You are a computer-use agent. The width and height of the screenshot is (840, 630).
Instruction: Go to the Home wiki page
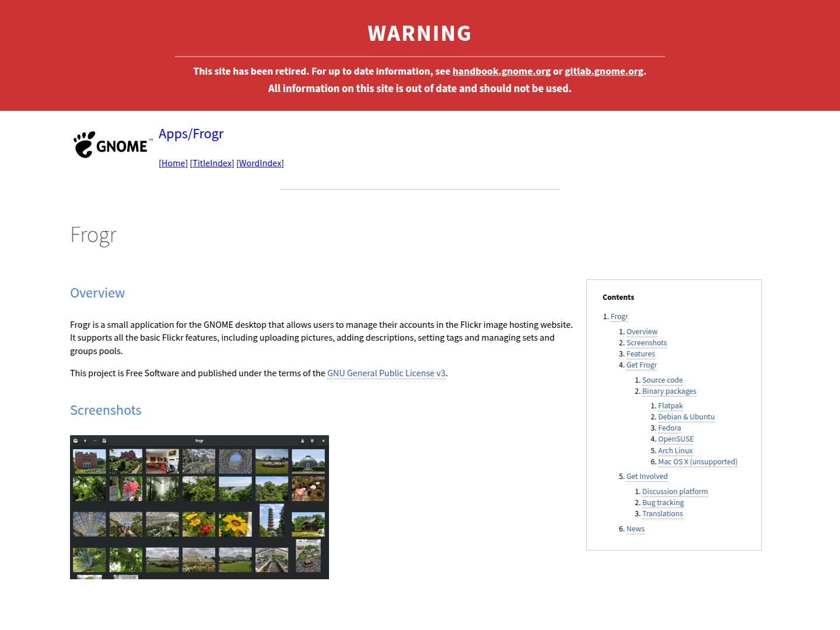pyautogui.click(x=173, y=163)
